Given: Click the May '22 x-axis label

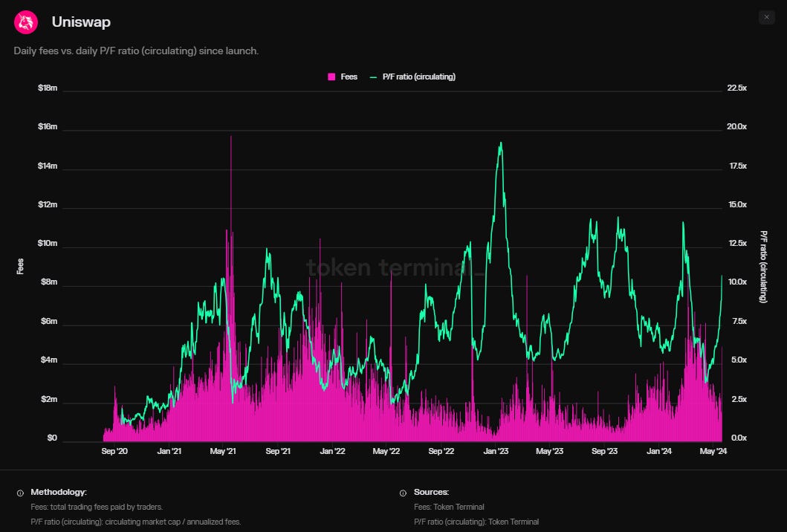Looking at the screenshot, I should (386, 451).
